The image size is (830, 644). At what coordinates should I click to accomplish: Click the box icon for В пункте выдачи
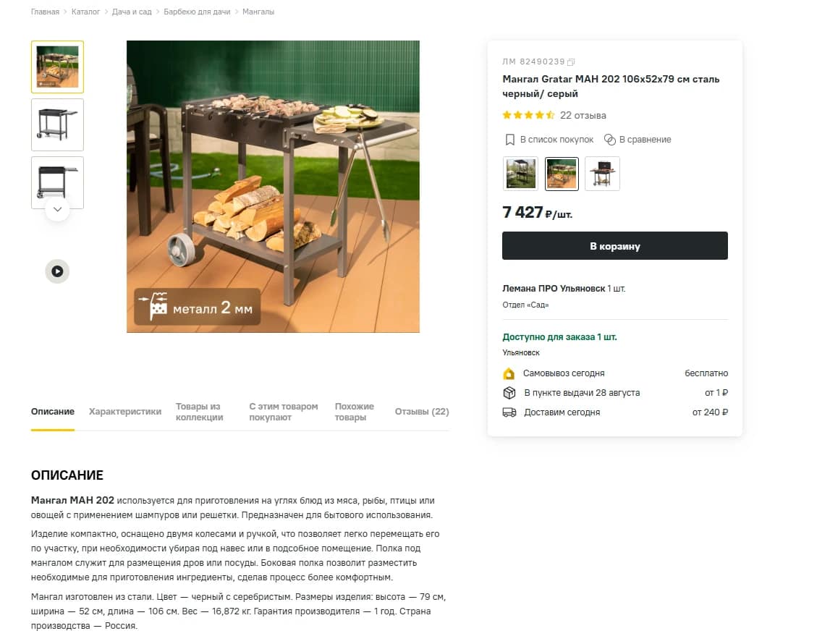509,393
